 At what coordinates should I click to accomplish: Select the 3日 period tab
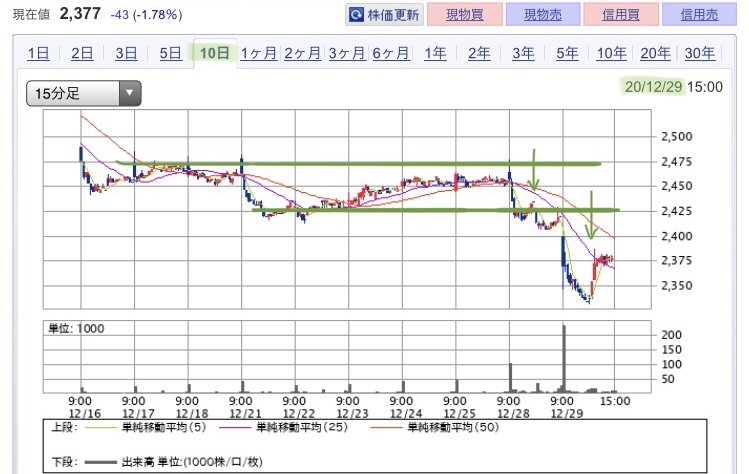[126, 53]
